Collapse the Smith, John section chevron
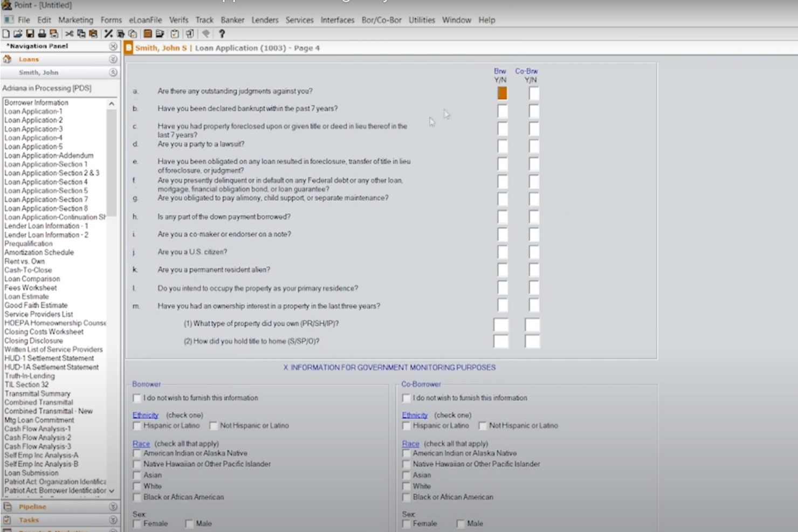The width and height of the screenshot is (798, 532). (x=113, y=72)
